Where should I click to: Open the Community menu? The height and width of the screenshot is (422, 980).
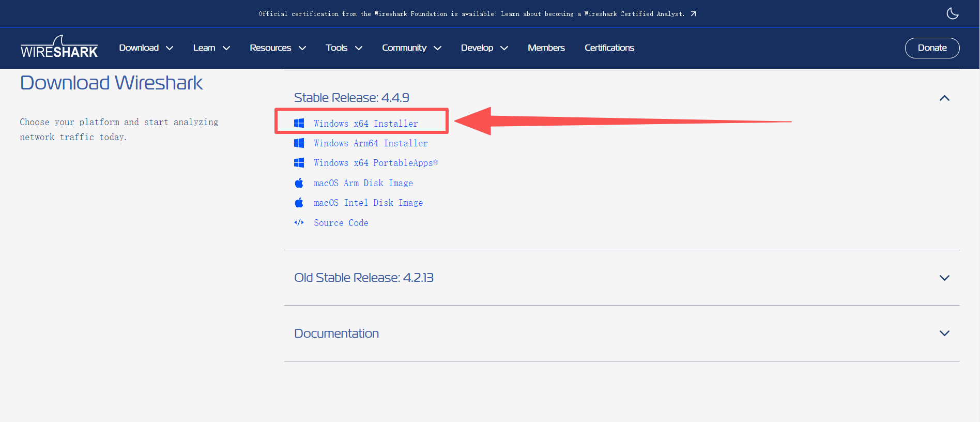411,48
